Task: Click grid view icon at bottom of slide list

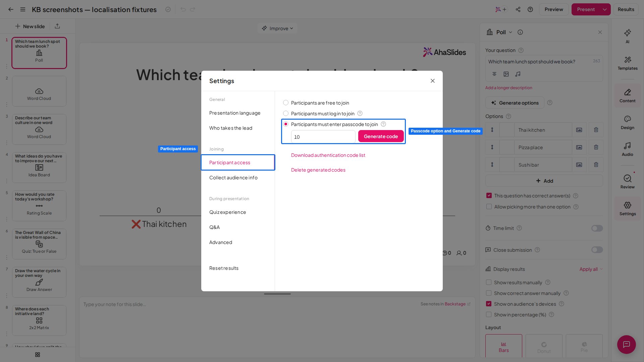Action: (x=38, y=355)
